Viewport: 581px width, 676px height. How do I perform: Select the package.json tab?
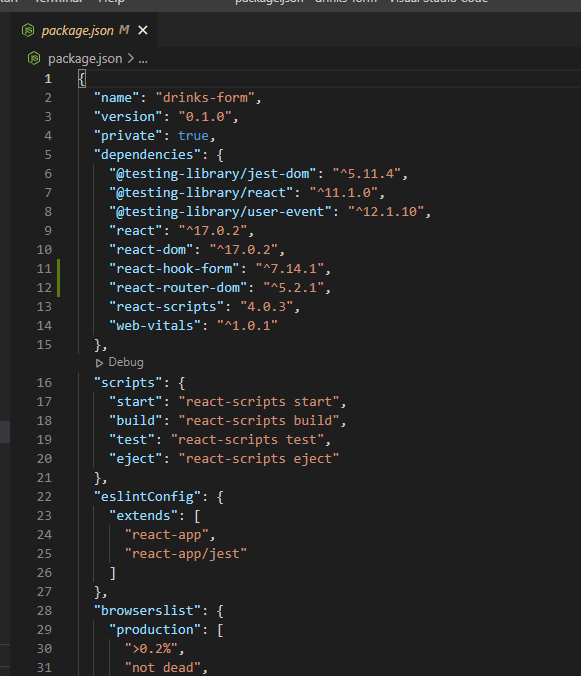point(85,30)
